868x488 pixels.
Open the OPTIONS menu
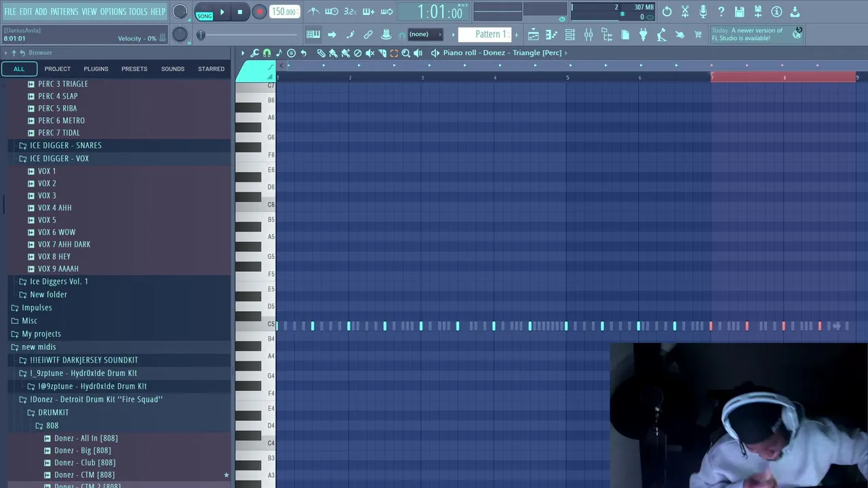(x=113, y=12)
